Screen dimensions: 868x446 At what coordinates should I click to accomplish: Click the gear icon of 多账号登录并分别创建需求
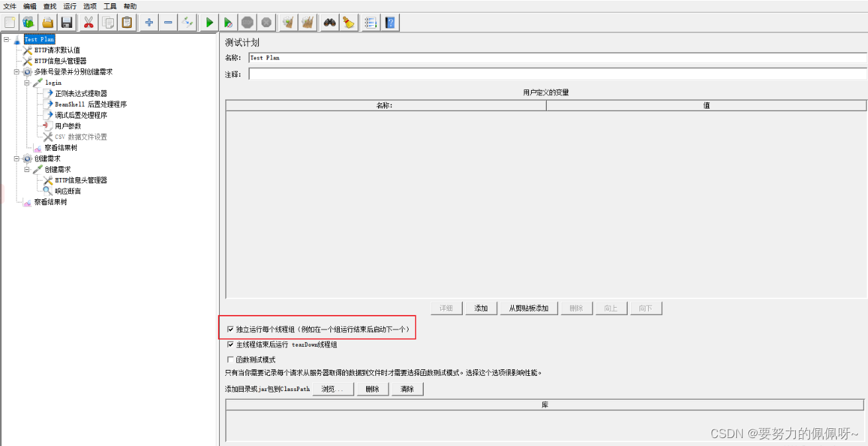[x=27, y=72]
